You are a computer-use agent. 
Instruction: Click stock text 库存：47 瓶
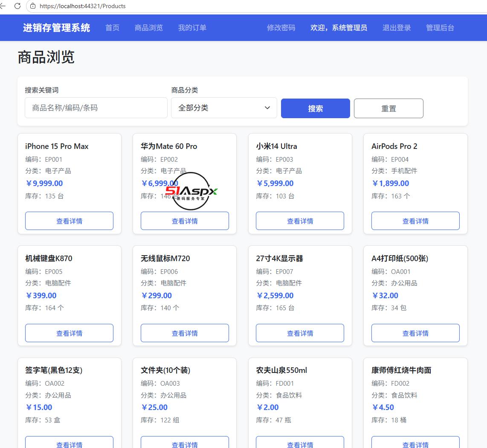[x=274, y=420]
